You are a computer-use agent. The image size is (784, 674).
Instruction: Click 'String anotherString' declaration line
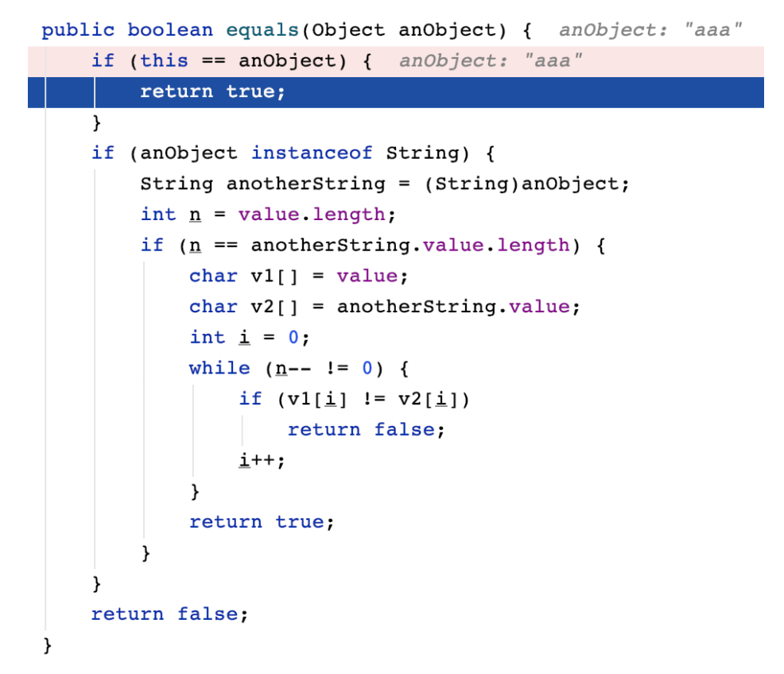pyautogui.click(x=385, y=184)
